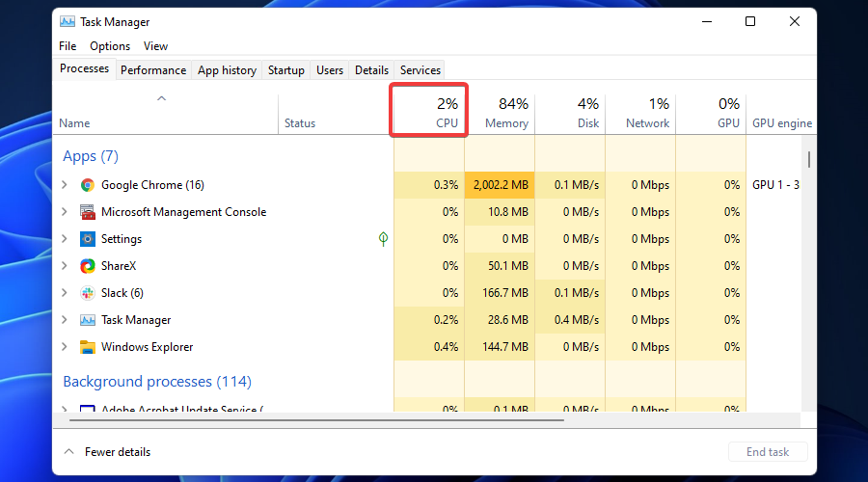Select the Processes tab
Image resolution: width=868 pixels, height=482 pixels.
(84, 68)
